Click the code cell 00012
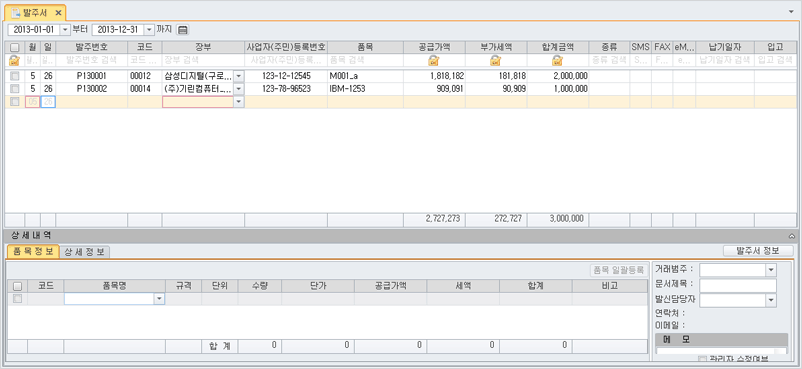The height and width of the screenshot is (369, 802). click(x=145, y=76)
